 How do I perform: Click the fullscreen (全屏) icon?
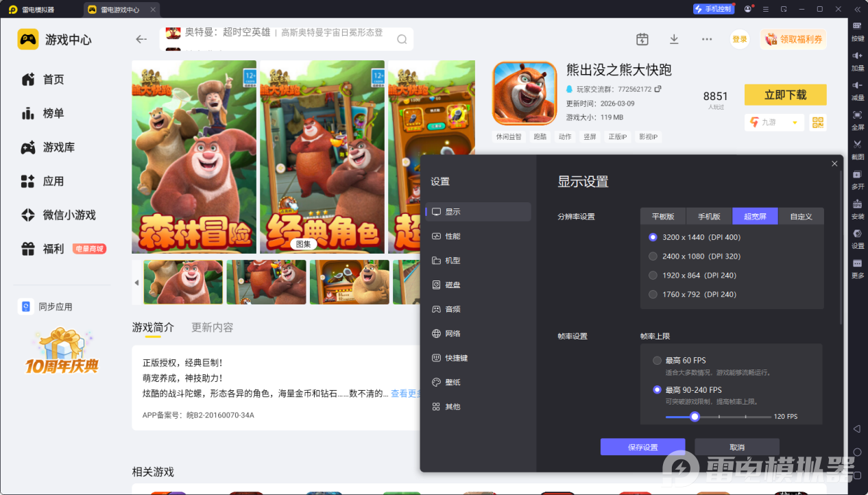(857, 115)
